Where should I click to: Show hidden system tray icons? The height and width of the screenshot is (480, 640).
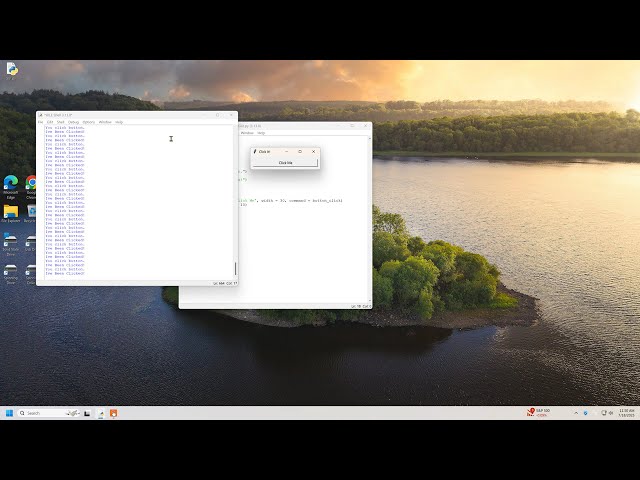pyautogui.click(x=576, y=413)
